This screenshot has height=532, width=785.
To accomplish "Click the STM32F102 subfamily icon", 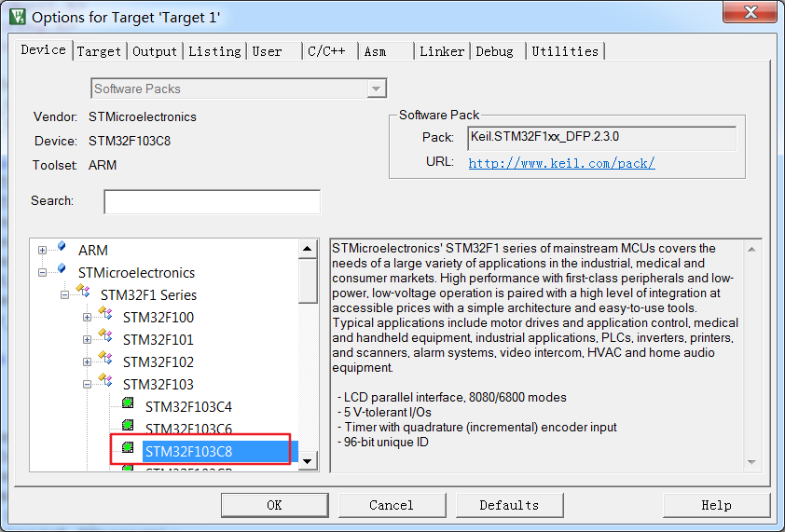I will pos(105,358).
